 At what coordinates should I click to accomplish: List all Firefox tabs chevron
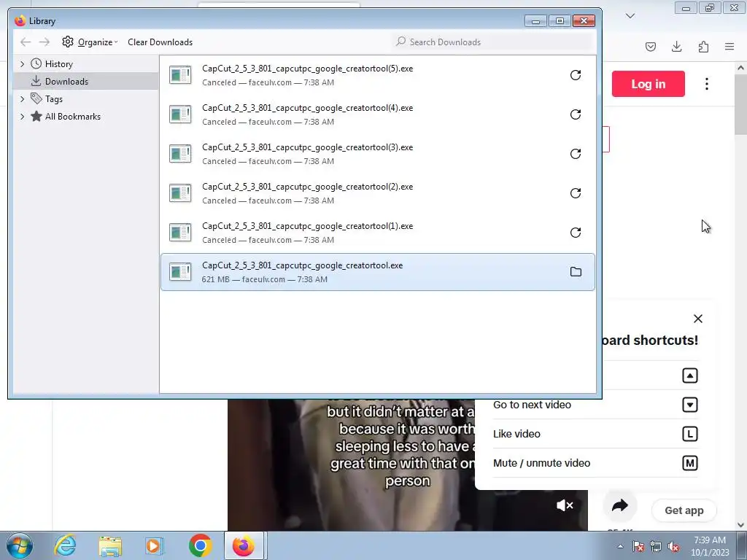630,16
